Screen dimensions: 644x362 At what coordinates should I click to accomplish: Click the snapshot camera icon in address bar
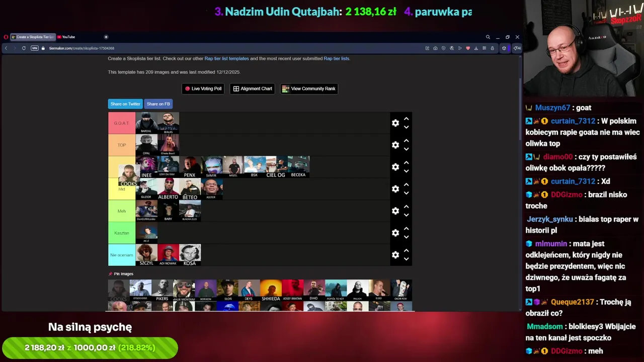coord(435,48)
